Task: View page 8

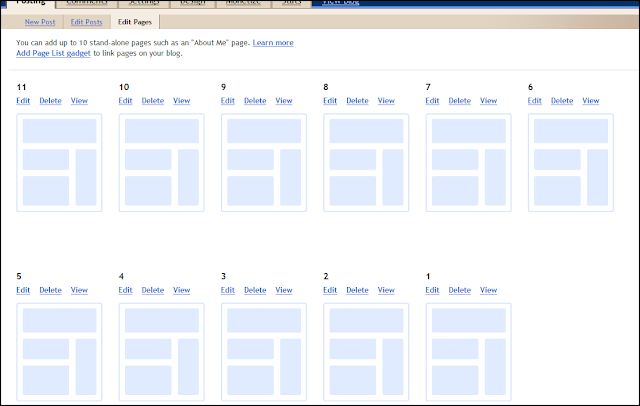Action: 386,100
